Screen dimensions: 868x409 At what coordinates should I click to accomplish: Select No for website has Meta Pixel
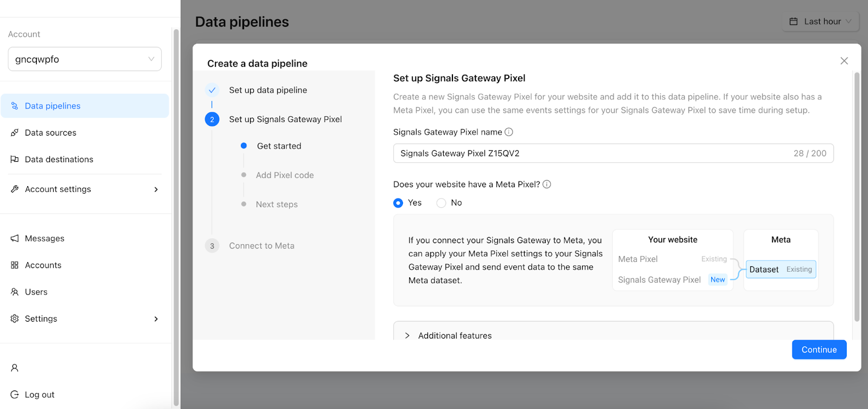[x=442, y=203]
